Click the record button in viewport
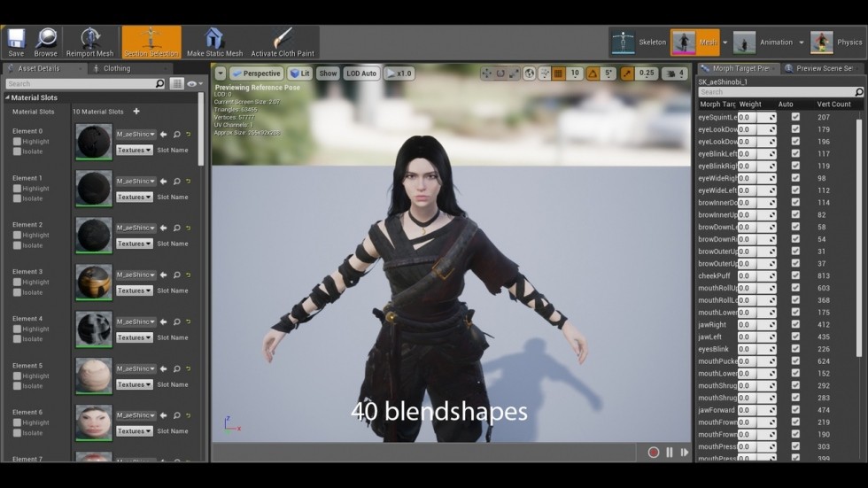868x488 pixels. pyautogui.click(x=654, y=452)
